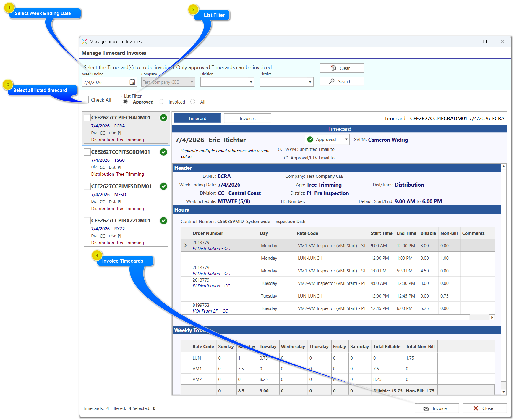514x420 pixels.
Task: Select the CEE2627CCPIRXZ2DM01 timecard entry
Action: coord(126,231)
